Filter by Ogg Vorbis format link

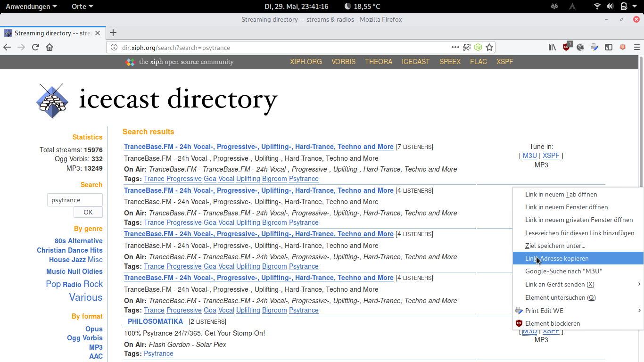coord(85,338)
